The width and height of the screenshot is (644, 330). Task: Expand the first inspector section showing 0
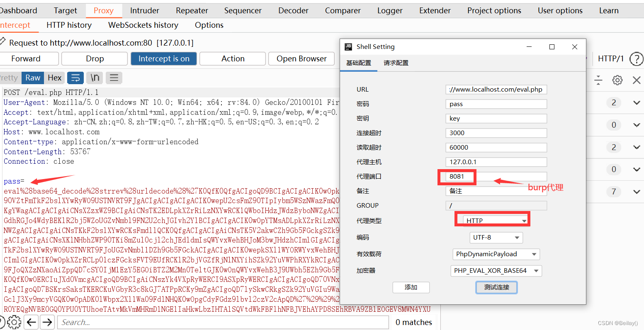pyautogui.click(x=637, y=125)
